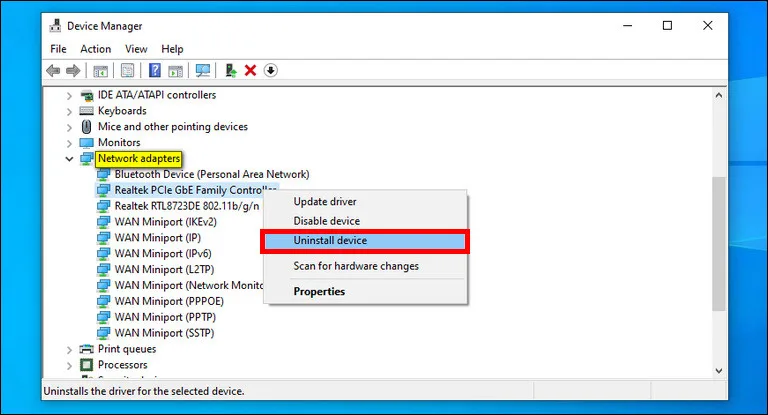Click the WAN Miniport (IKEv2) adapter icon
Viewport: 768px width, 415px height.
click(103, 222)
